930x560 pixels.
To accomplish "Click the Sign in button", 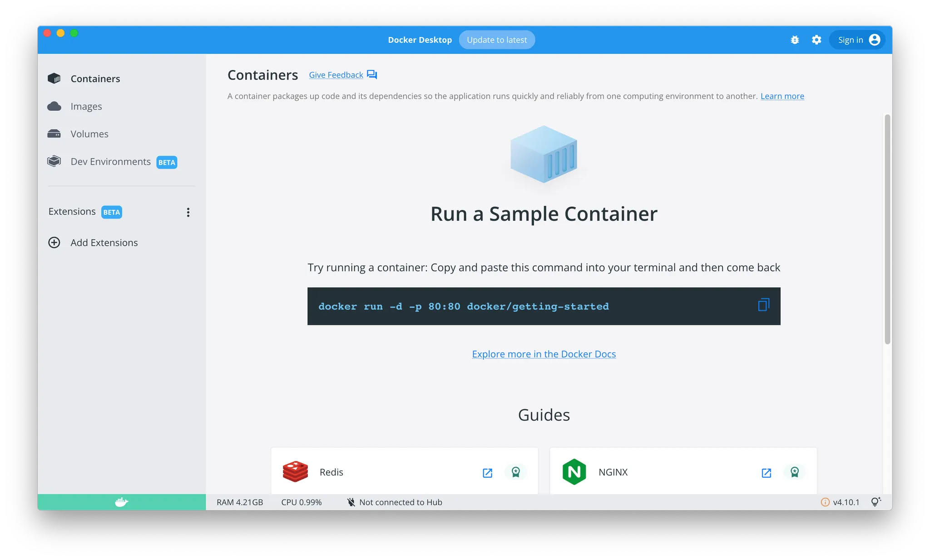I will [x=857, y=40].
